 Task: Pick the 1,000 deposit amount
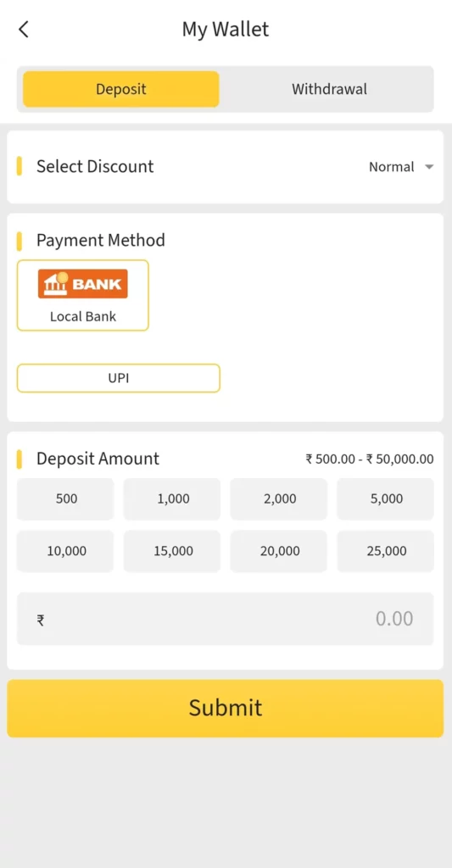172,498
